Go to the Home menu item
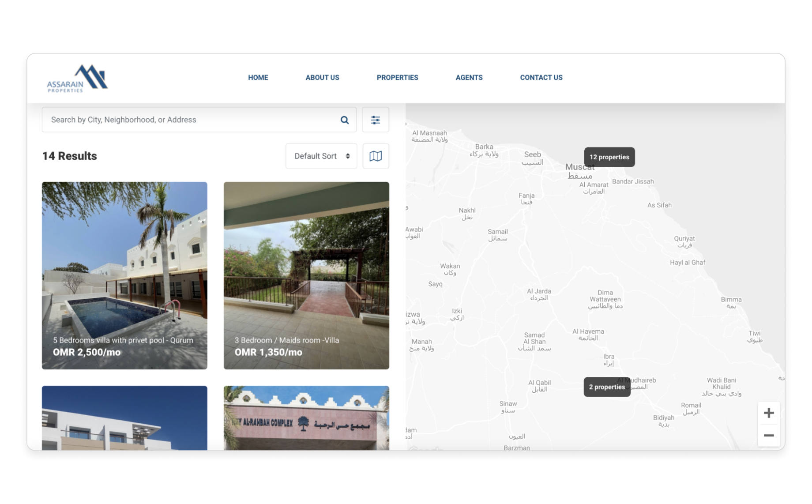 click(x=258, y=78)
